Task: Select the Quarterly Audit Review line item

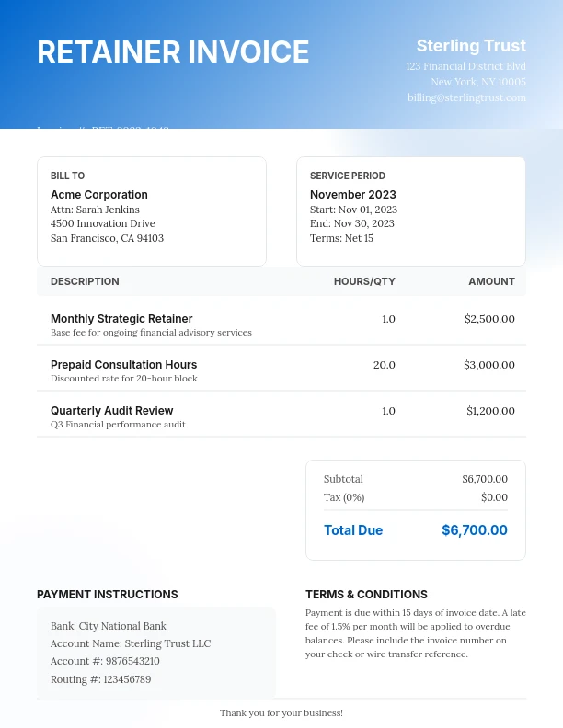Action: point(111,411)
